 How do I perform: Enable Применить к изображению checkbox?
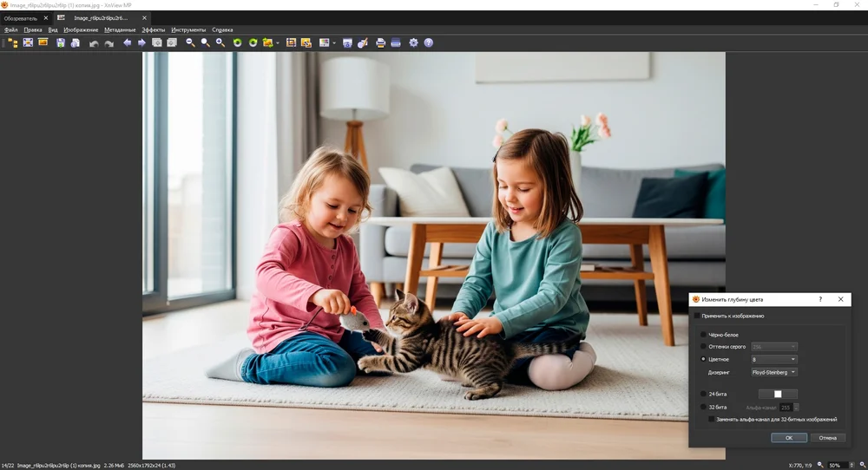click(698, 316)
